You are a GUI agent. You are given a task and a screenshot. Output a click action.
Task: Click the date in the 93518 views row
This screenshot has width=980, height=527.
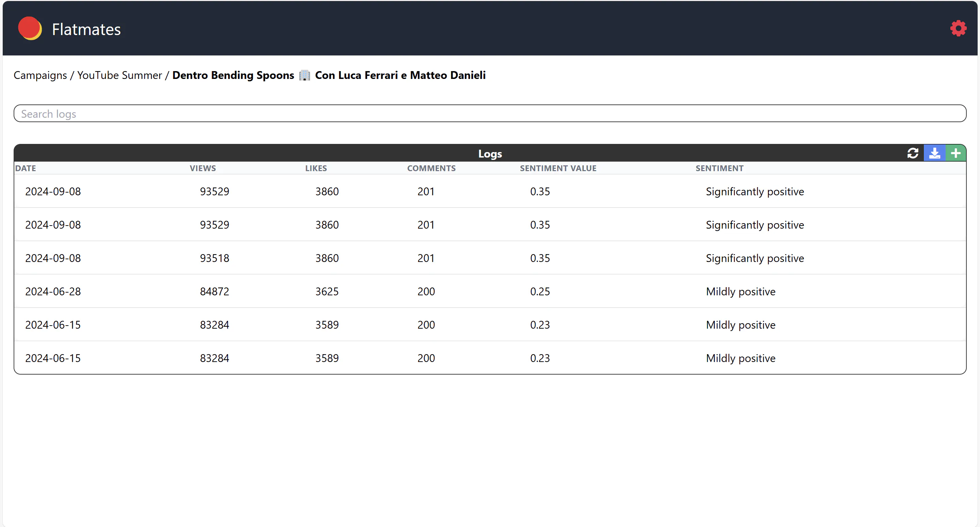point(53,258)
